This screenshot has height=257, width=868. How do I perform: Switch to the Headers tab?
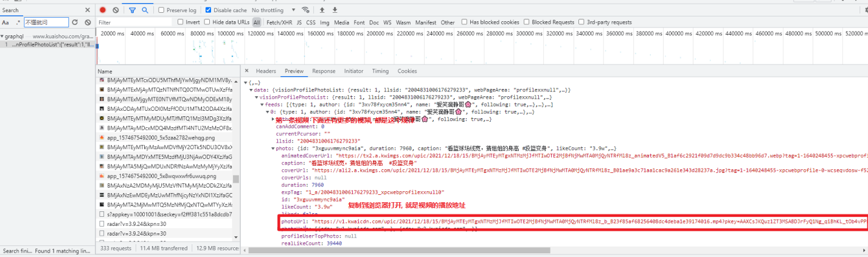[266, 71]
